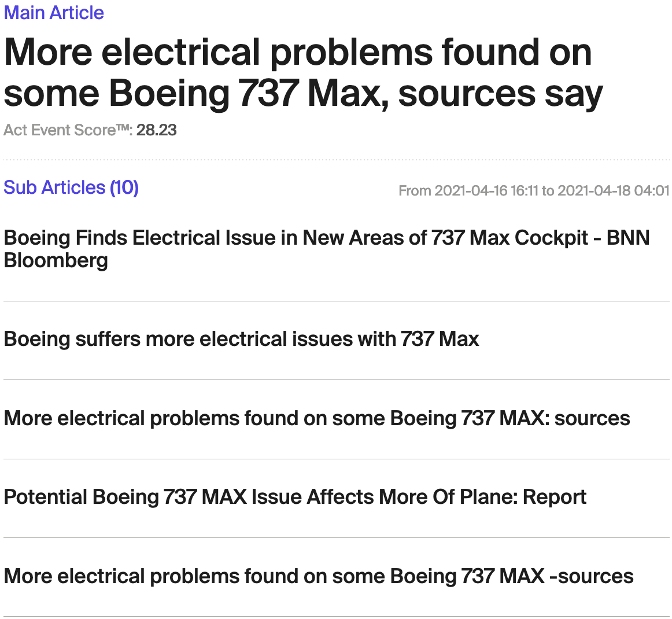Click the start timestamp 2021-04-16 16:11
Image resolution: width=672 pixels, height=619 pixels.
(x=486, y=190)
